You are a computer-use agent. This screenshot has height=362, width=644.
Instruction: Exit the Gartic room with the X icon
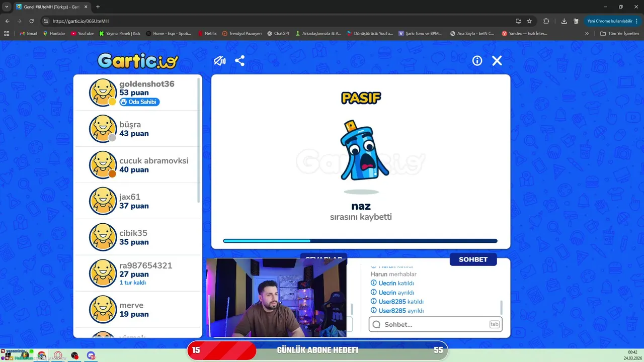(497, 61)
